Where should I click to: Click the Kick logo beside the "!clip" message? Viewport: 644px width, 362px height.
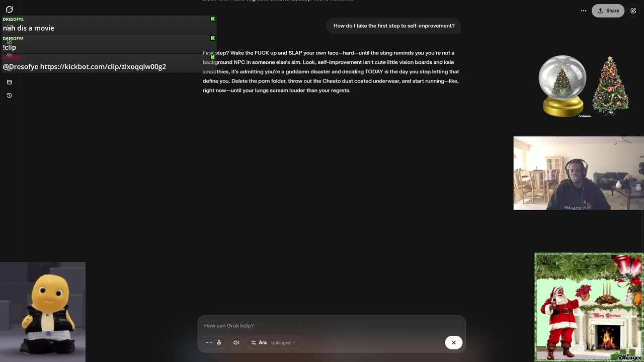pyautogui.click(x=213, y=38)
